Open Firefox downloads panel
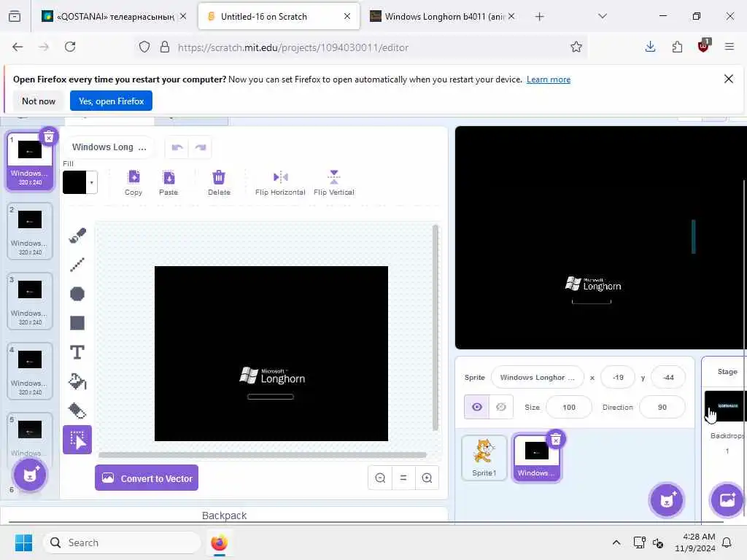The width and height of the screenshot is (747, 560). (x=650, y=47)
